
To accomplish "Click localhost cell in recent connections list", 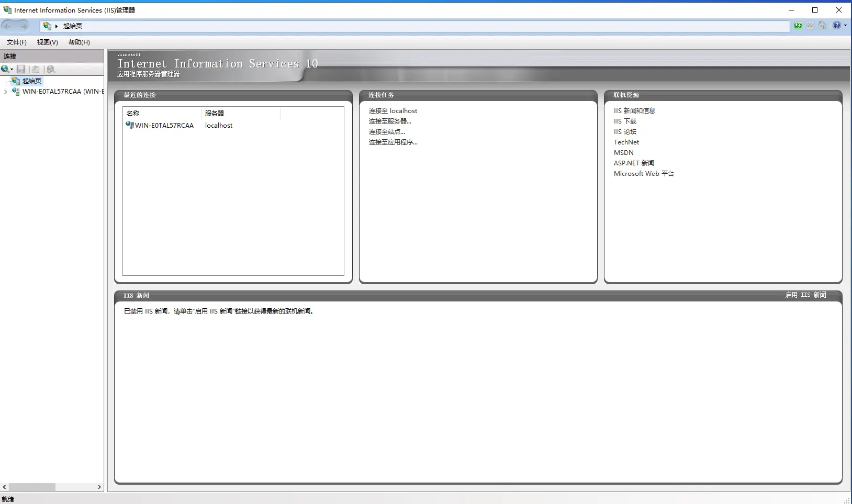I will [x=219, y=125].
